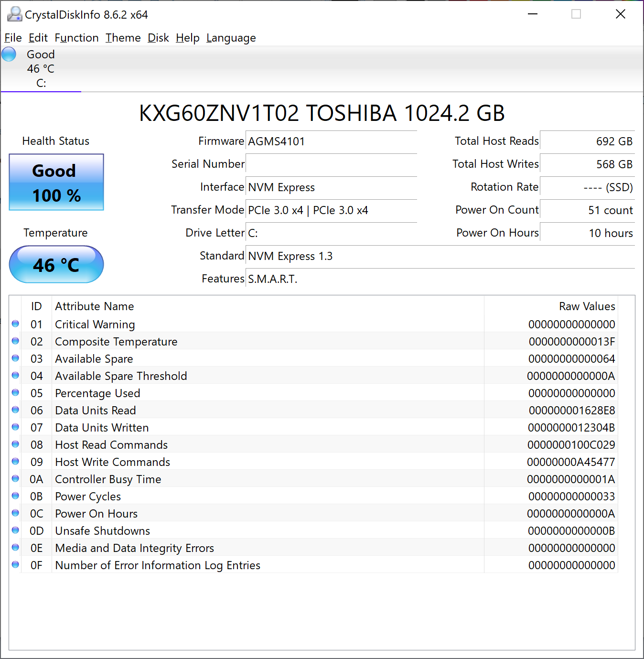
Task: Click the CrystalDiskInfo title bar app icon
Action: click(14, 14)
